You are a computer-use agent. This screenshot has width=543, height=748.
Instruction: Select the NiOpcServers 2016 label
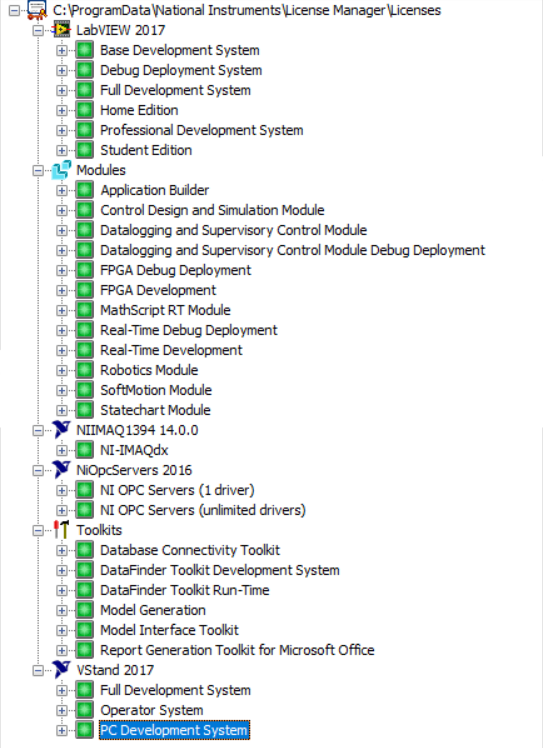point(134,470)
